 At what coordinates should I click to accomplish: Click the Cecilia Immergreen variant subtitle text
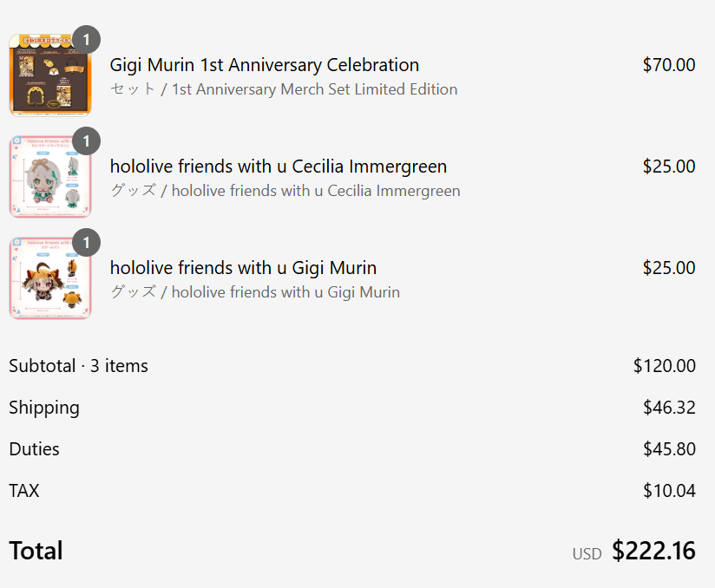(x=285, y=191)
